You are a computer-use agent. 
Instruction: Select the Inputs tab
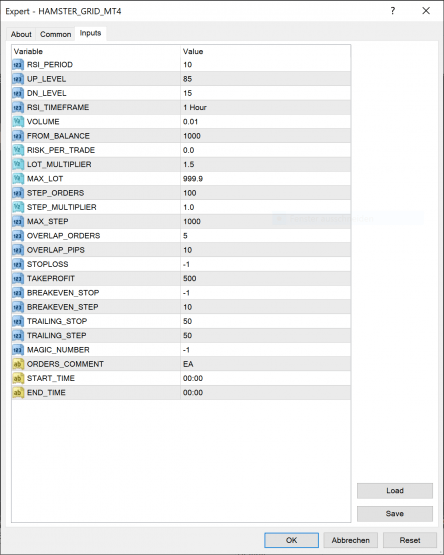pos(90,33)
